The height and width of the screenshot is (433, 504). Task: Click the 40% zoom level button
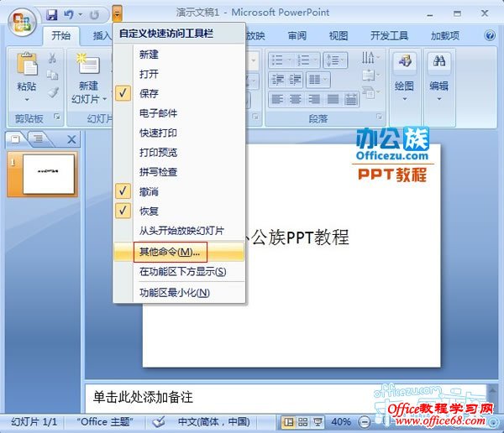point(341,422)
